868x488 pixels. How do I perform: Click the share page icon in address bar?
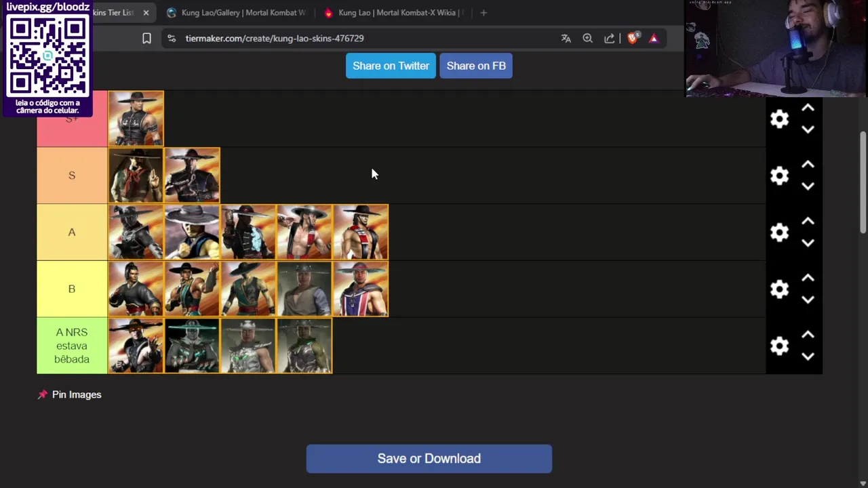point(610,39)
